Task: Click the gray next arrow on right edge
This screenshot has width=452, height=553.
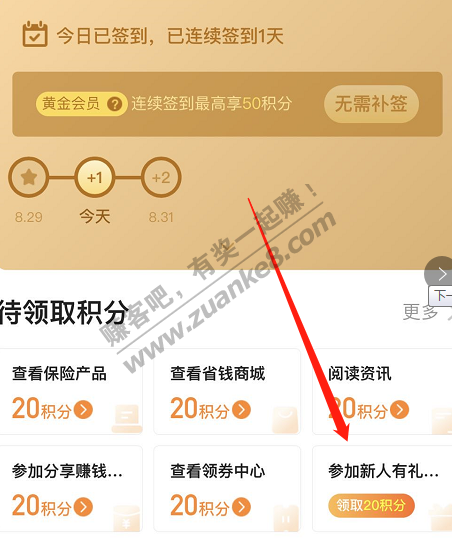Action: point(439,273)
